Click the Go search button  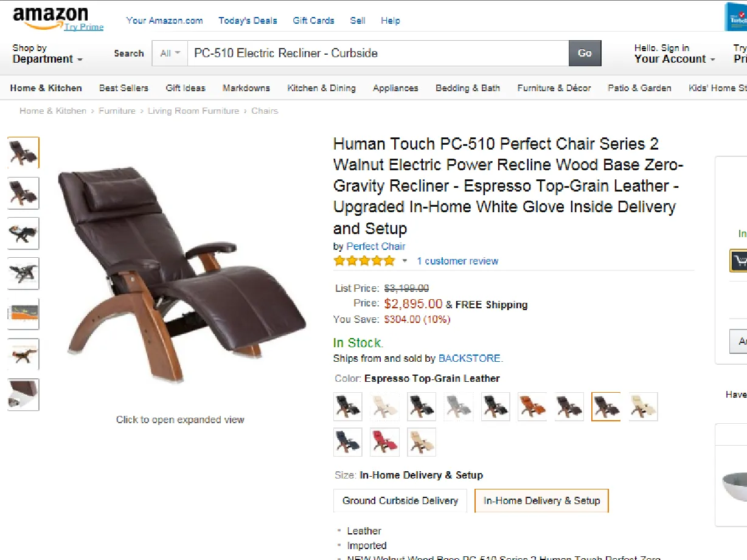coord(585,53)
